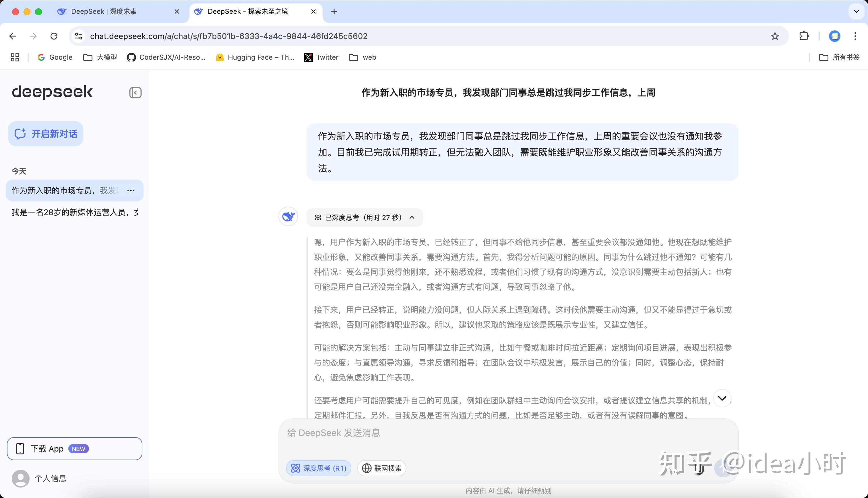Screen dimensions: 868x498
Task: Open Chrome profile avatar icon
Action: click(834, 36)
